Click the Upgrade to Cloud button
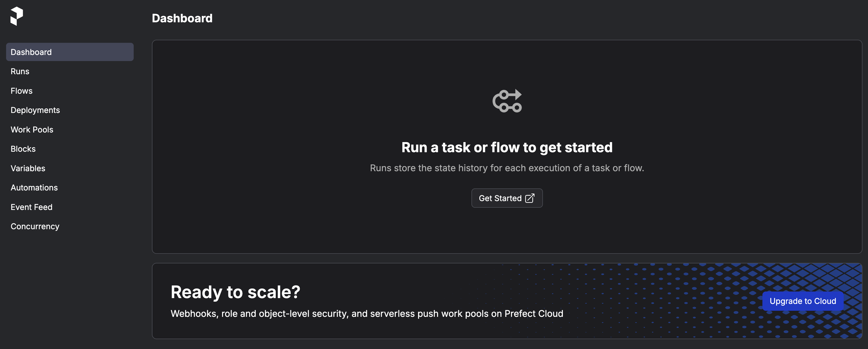Image resolution: width=868 pixels, height=349 pixels. pyautogui.click(x=802, y=301)
